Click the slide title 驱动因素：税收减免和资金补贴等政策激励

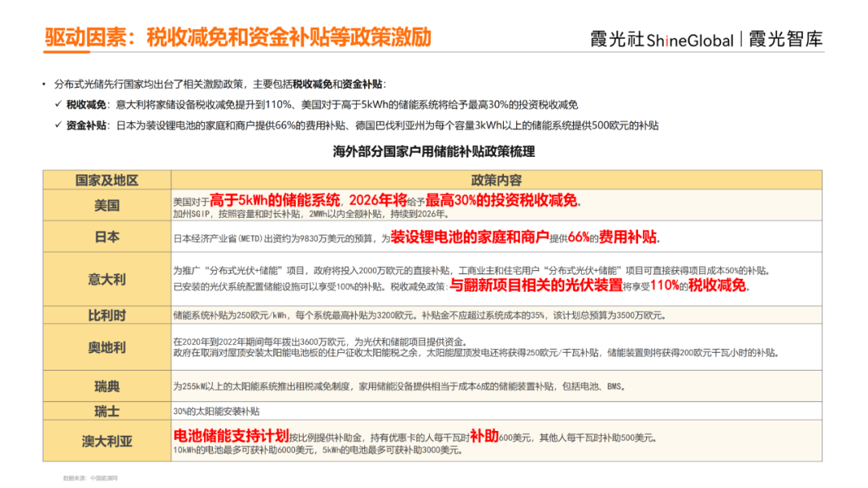pyautogui.click(x=237, y=38)
